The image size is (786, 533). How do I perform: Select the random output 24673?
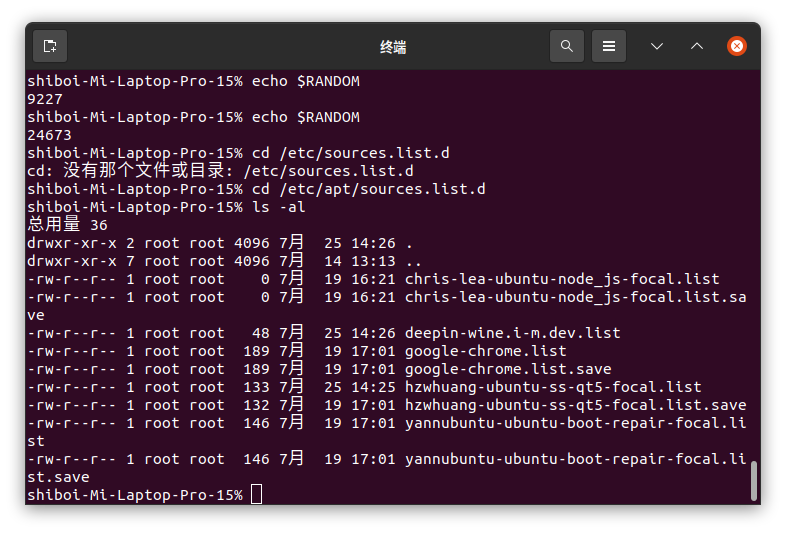(x=50, y=135)
